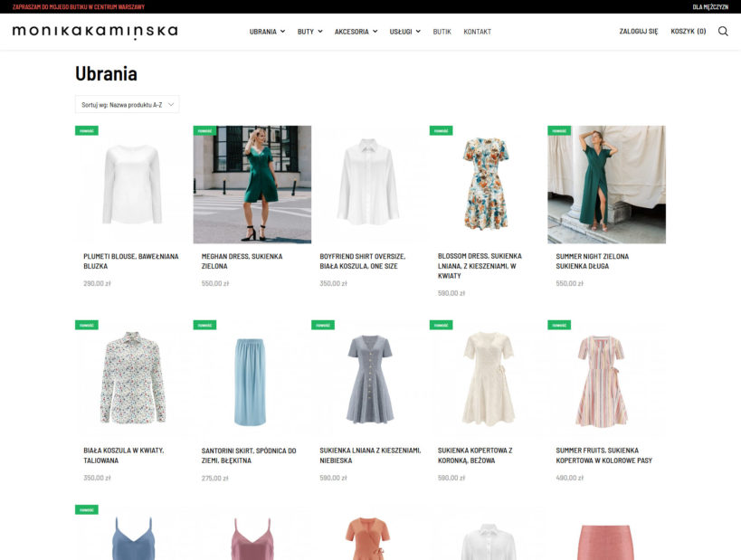Open Summer Night zielona sukienka title
Image resolution: width=741 pixels, height=560 pixels.
592,261
